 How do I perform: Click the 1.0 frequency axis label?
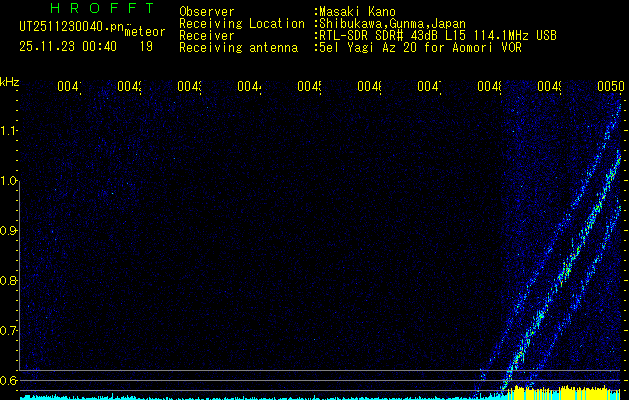click(8, 181)
